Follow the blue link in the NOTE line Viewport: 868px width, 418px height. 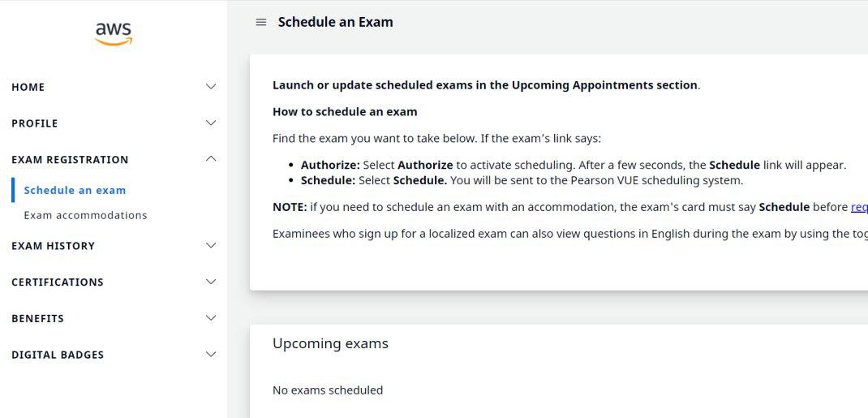click(859, 207)
